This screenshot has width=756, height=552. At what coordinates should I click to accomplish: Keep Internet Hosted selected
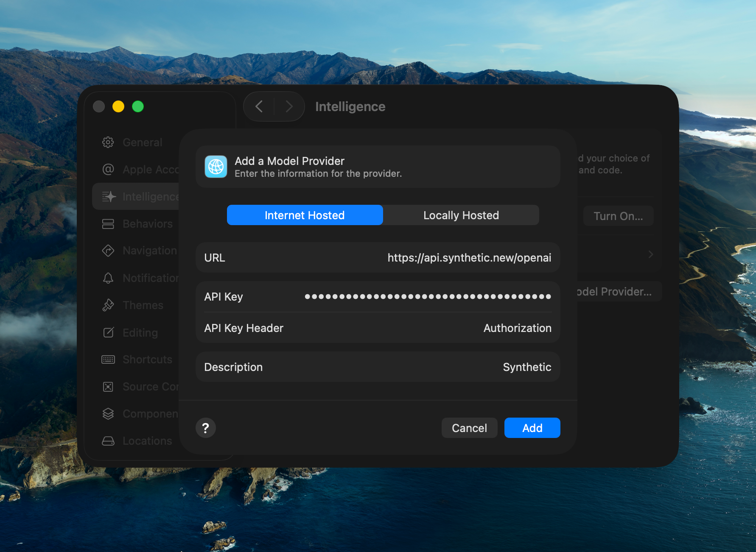305,215
